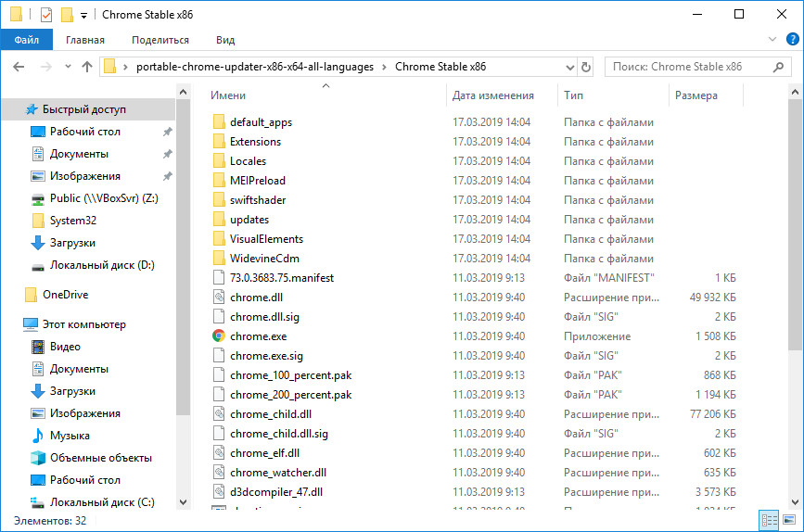Select the updates folder name
Viewport: 804px width, 532px height.
coord(249,220)
